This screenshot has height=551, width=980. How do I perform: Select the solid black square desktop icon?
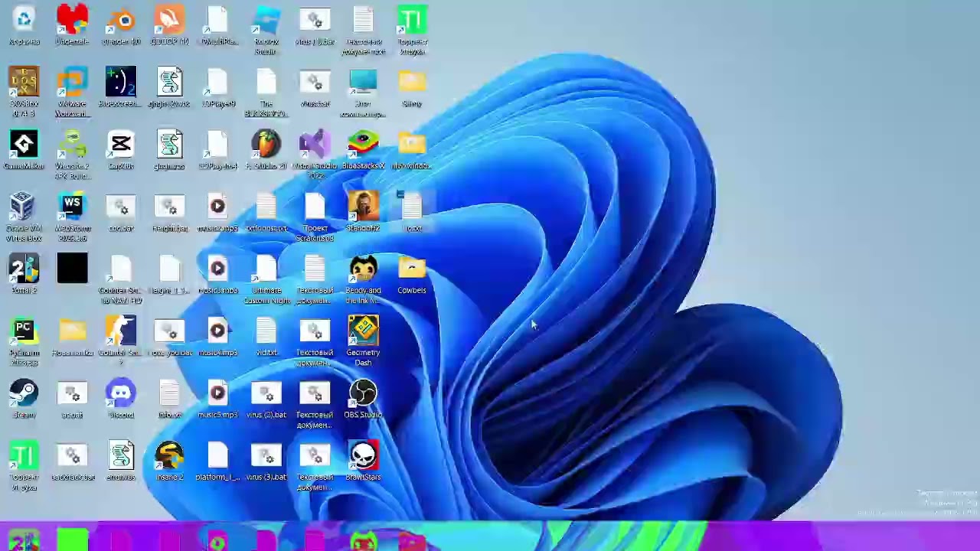[72, 269]
